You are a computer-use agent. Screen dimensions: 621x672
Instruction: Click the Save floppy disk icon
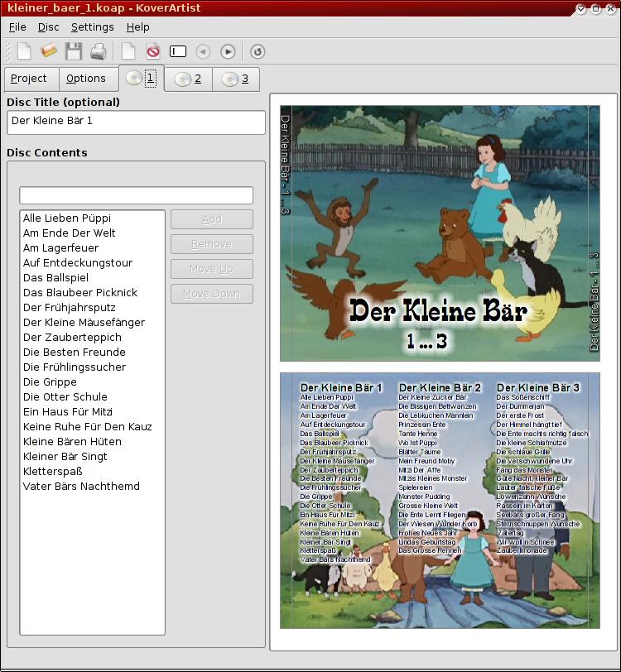coord(74,51)
